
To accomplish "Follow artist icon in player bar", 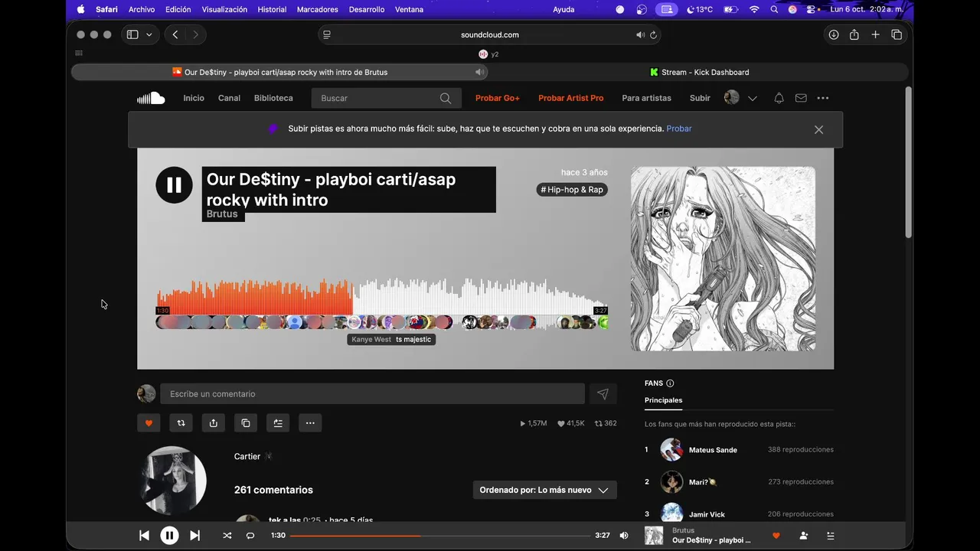I will pyautogui.click(x=803, y=536).
